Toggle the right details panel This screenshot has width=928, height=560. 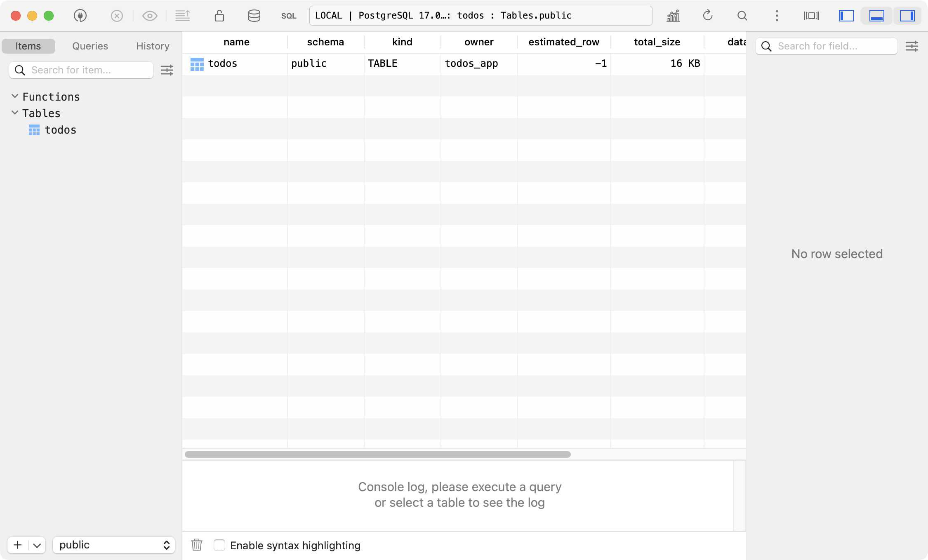click(907, 16)
